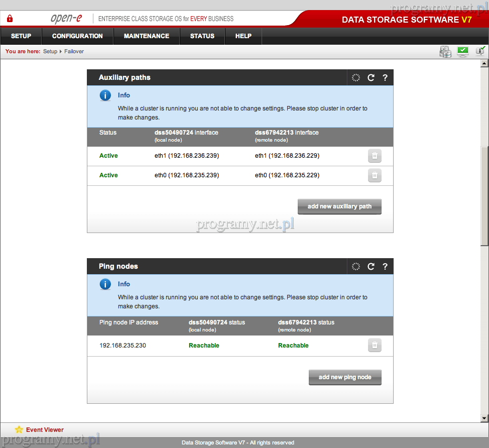Open the STATUS menu
Screen dimensions: 489x448
click(x=202, y=36)
